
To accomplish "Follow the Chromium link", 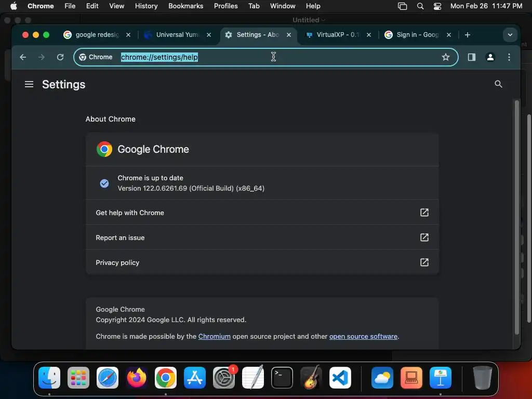I will [x=214, y=336].
